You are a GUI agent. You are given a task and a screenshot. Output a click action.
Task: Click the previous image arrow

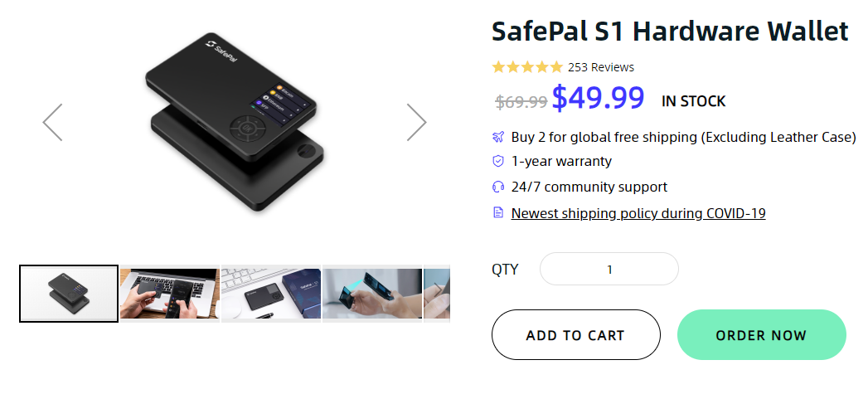click(52, 123)
